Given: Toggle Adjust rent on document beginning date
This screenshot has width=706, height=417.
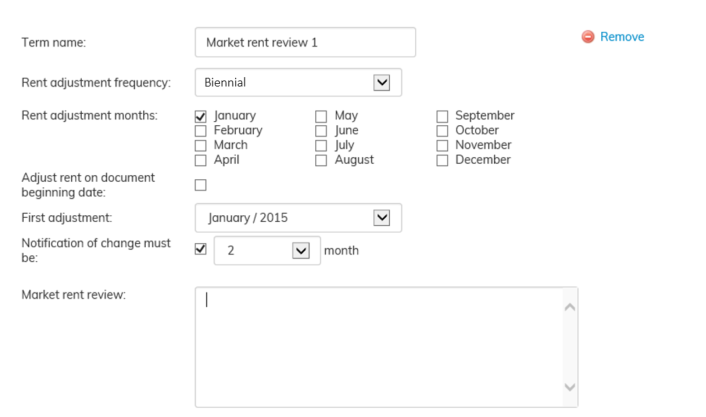Looking at the screenshot, I should click(201, 185).
